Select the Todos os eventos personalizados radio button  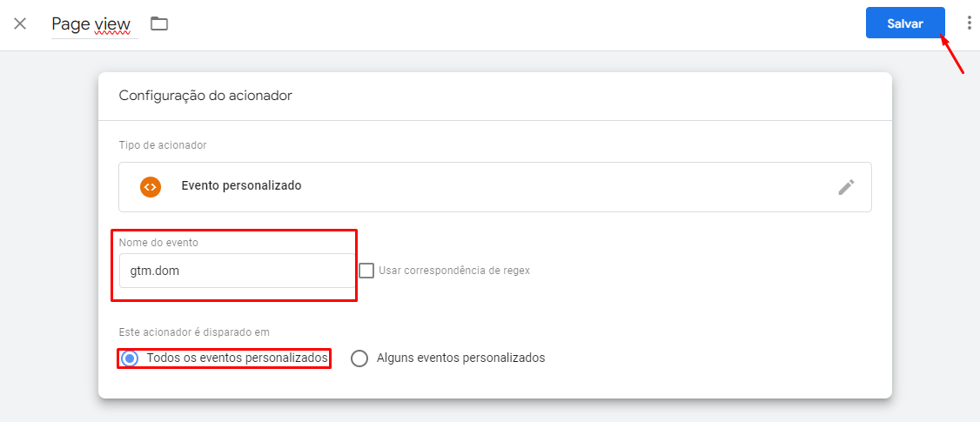(130, 358)
